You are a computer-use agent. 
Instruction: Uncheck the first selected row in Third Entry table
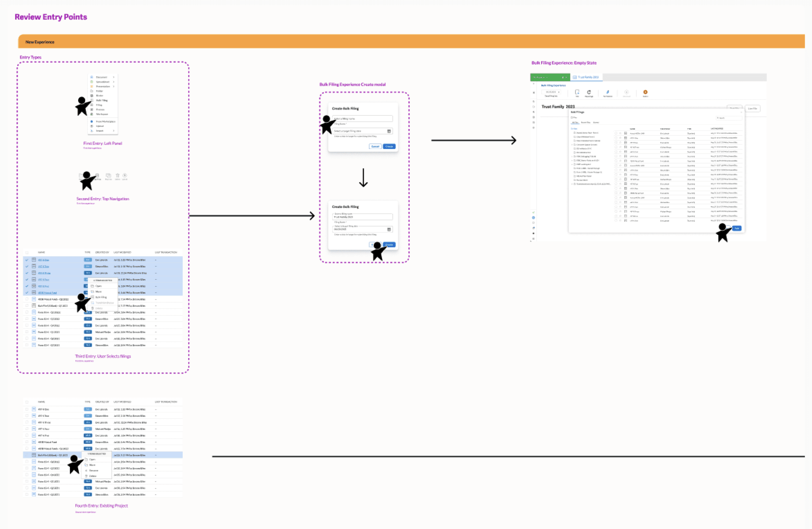(27, 260)
